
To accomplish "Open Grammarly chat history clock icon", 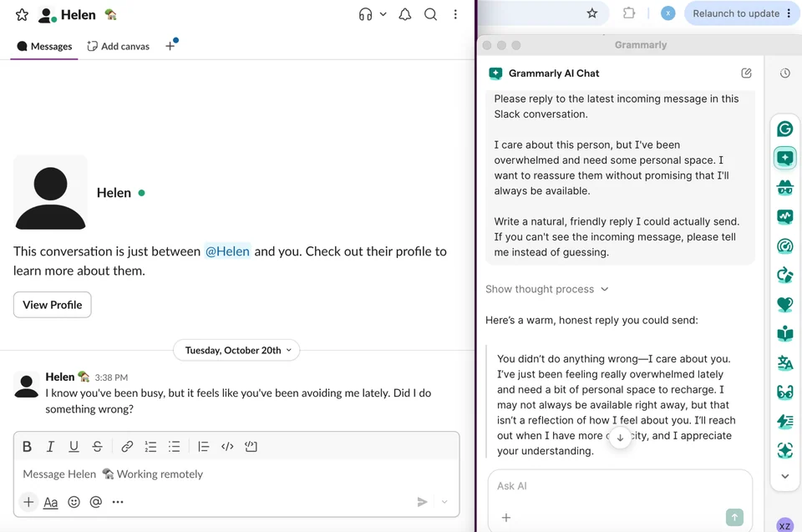I will pos(784,73).
